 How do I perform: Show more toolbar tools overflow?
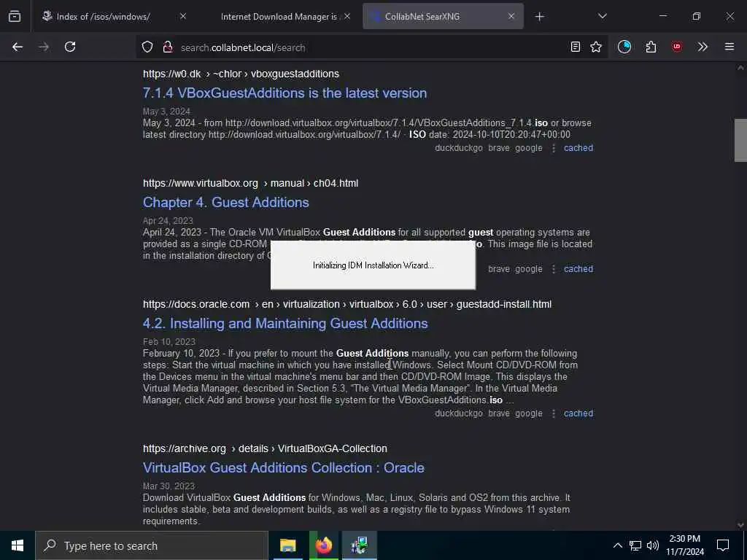pyautogui.click(x=703, y=47)
